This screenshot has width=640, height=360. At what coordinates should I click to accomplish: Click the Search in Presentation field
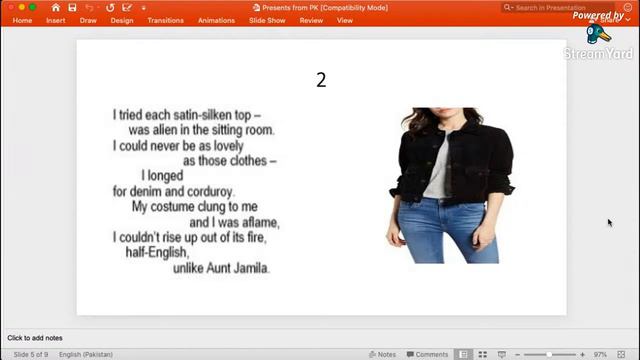[x=558, y=7]
